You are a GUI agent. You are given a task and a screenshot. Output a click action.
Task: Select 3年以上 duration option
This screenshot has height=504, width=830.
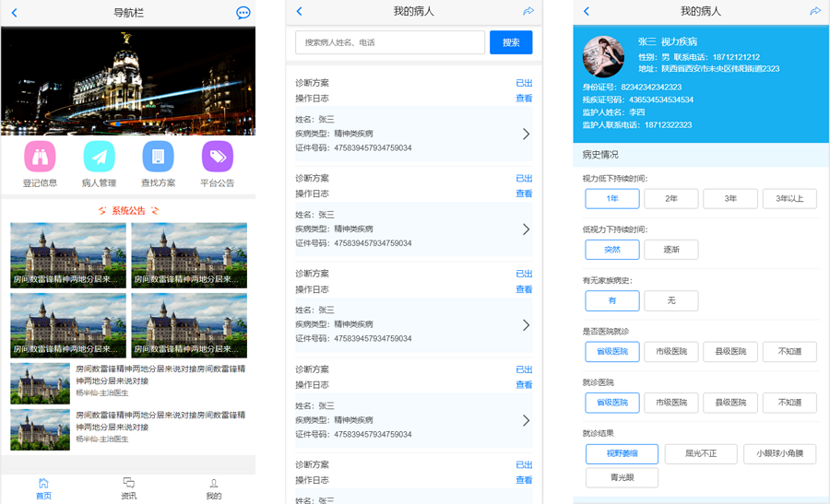point(789,198)
